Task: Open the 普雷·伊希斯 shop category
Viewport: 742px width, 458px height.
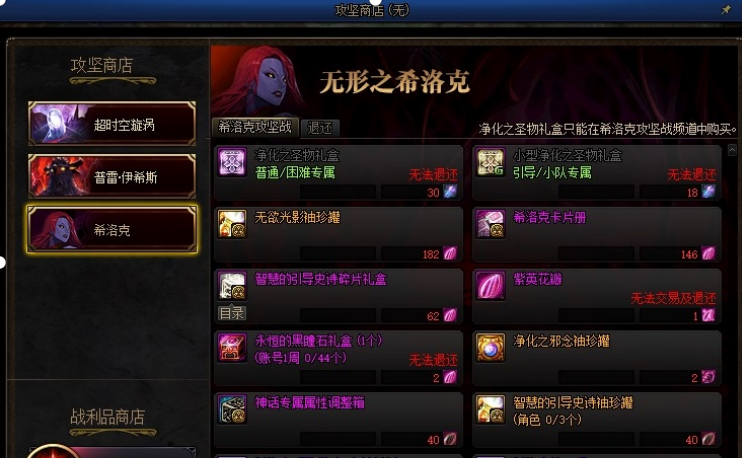Action: (x=112, y=176)
